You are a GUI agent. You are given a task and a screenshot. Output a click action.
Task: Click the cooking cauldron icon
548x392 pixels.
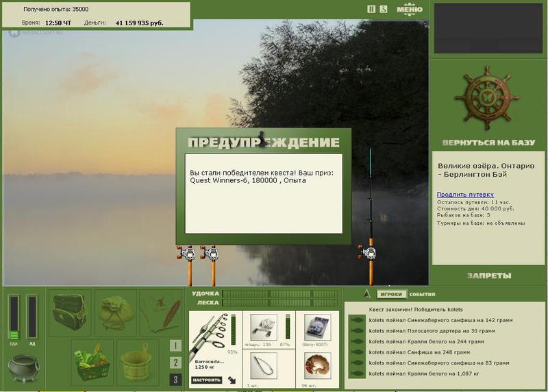23,368
